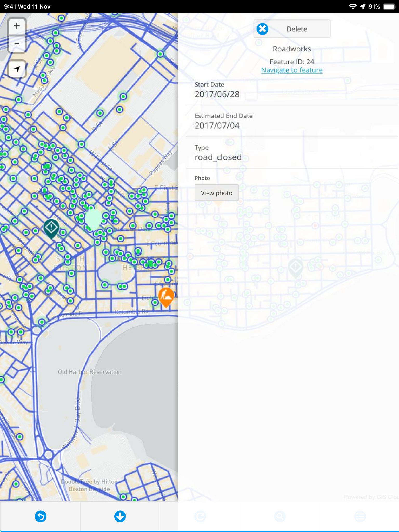Tap the blue download arrow in bottom bar
This screenshot has width=399, height=532.
[x=120, y=516]
